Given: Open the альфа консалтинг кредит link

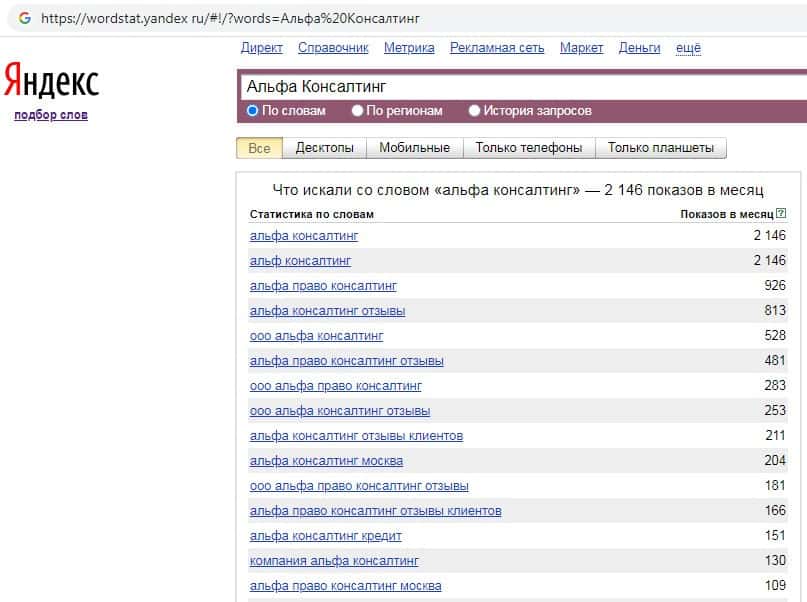Looking at the screenshot, I should tap(326, 535).
